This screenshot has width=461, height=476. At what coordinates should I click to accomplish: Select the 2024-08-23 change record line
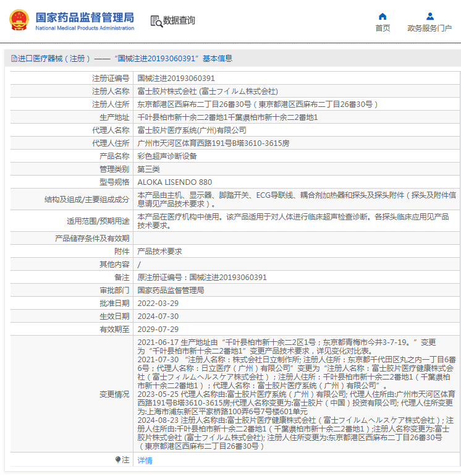click(296, 433)
